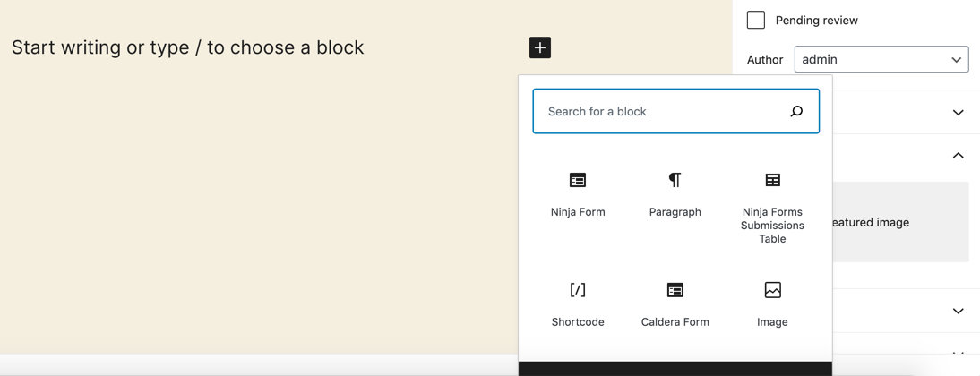
Task: Expand the collapsed panel directly below Author
Action: pos(958,113)
